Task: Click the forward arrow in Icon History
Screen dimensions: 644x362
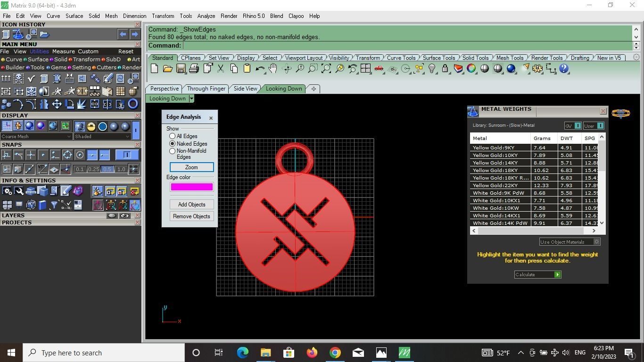Action: click(x=134, y=34)
